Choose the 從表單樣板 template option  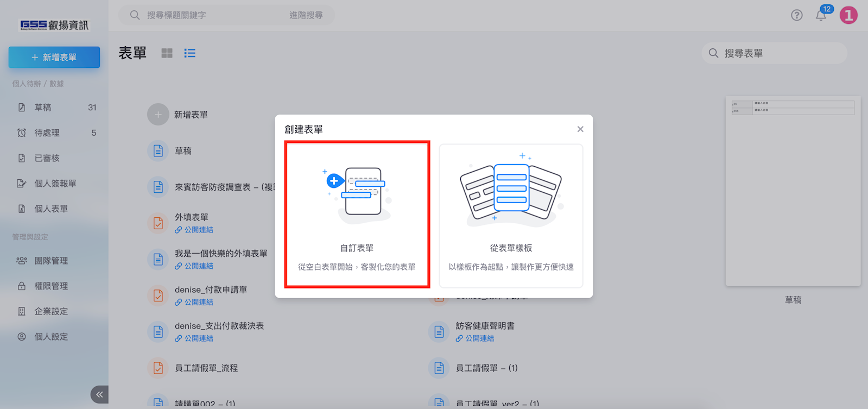[x=511, y=216]
